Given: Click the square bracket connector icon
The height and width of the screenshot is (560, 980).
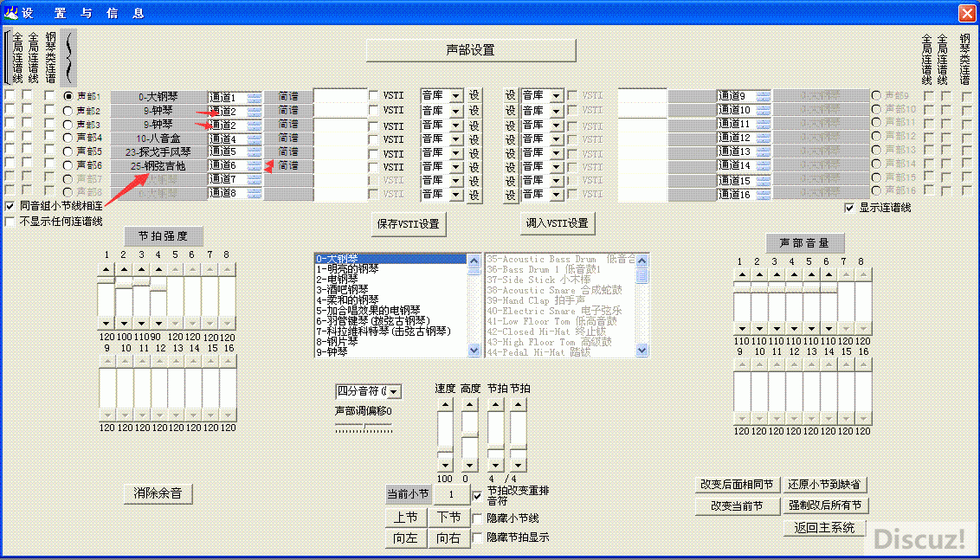Looking at the screenshot, I should pyautogui.click(x=7, y=57).
